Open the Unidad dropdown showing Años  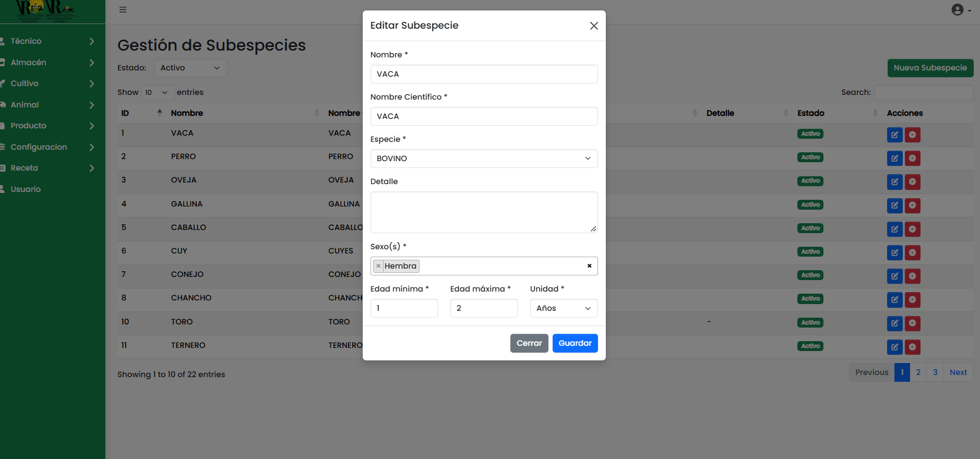(x=564, y=308)
